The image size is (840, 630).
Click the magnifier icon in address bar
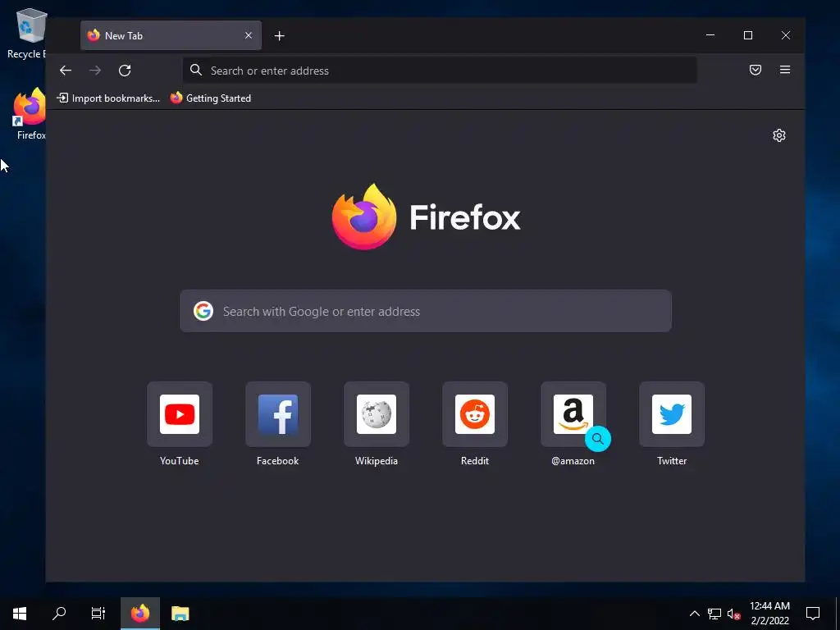[x=196, y=71]
